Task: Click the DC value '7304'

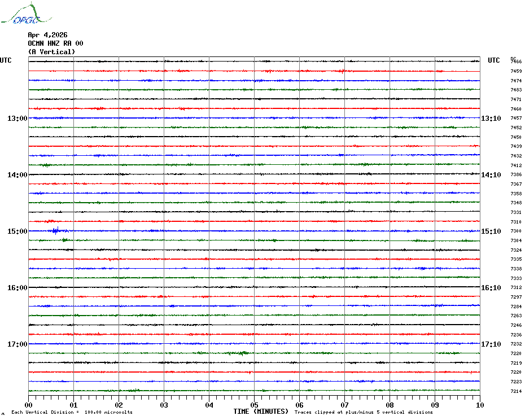Action: click(516, 240)
